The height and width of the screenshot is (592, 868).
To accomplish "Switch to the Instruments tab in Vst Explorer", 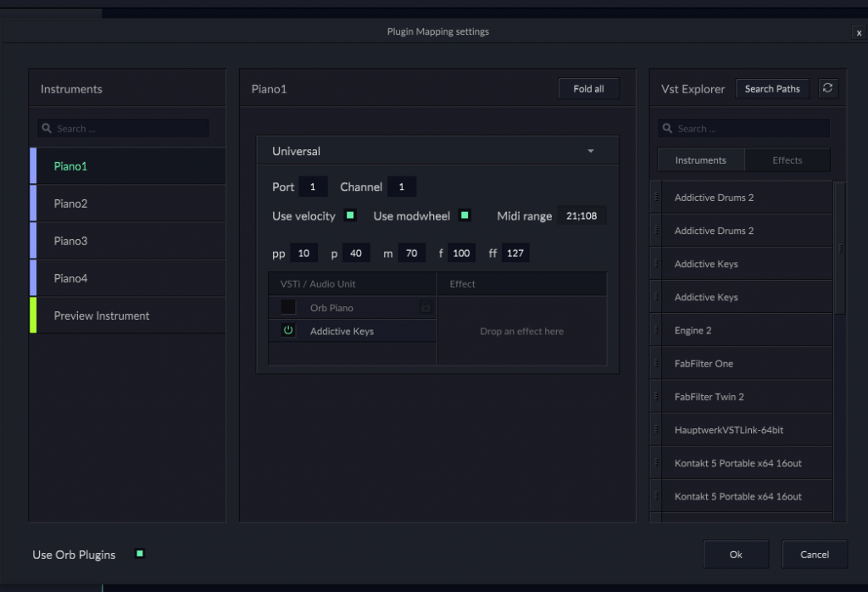I will (700, 160).
